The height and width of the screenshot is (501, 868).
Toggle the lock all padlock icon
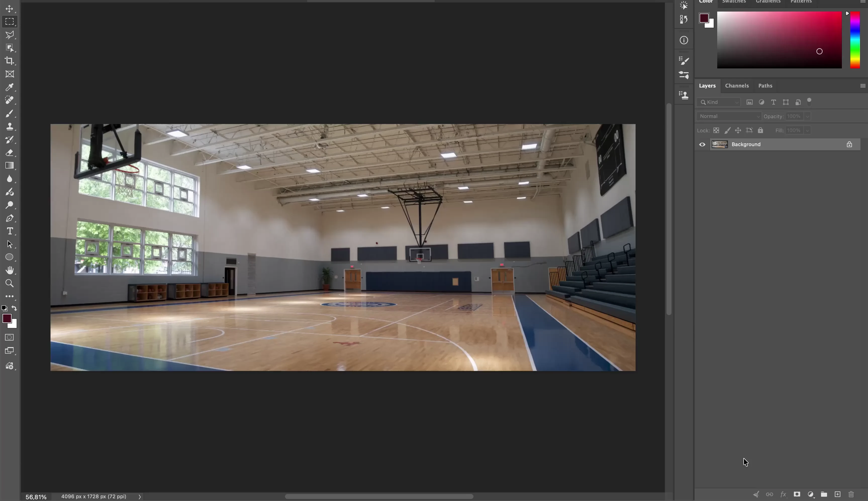(x=760, y=131)
